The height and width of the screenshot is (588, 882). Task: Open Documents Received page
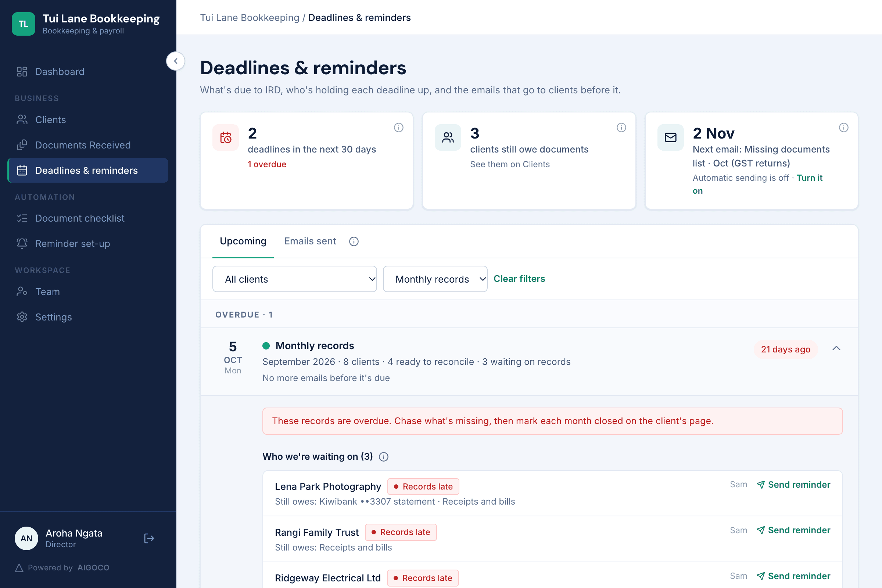pyautogui.click(x=88, y=145)
